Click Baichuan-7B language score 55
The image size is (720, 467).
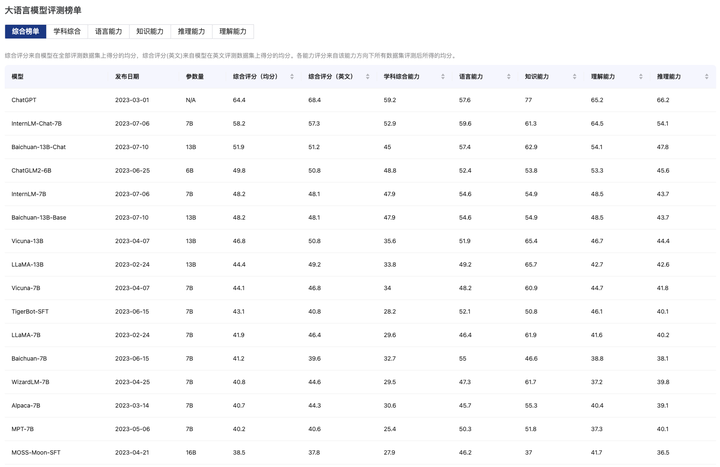coord(462,359)
